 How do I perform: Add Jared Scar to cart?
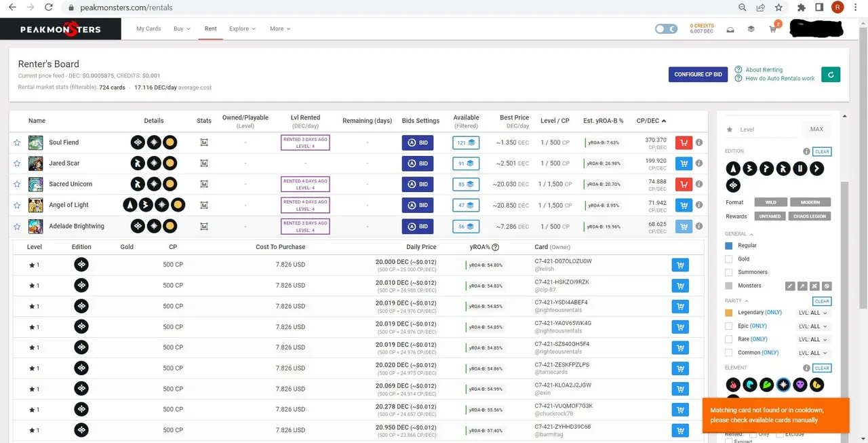684,163
